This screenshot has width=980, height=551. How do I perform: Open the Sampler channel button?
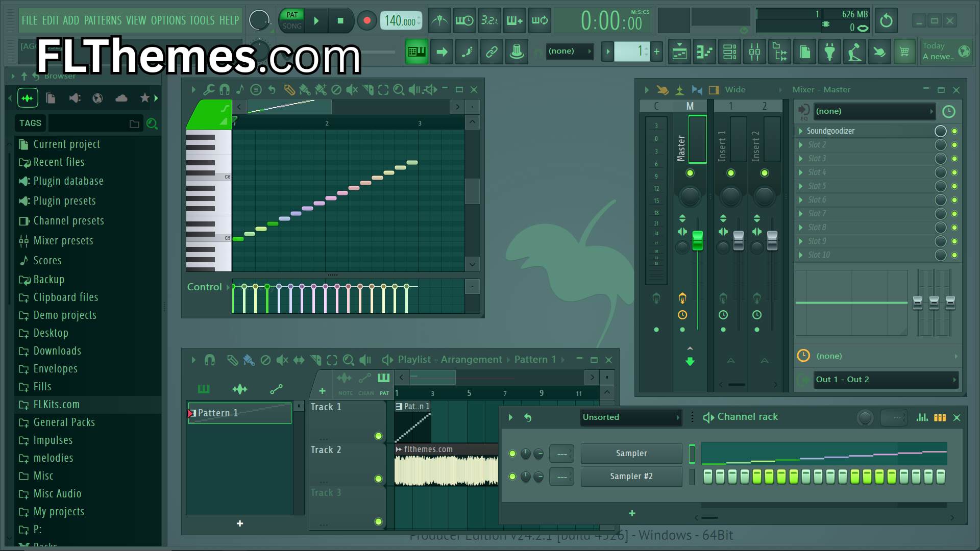(631, 454)
